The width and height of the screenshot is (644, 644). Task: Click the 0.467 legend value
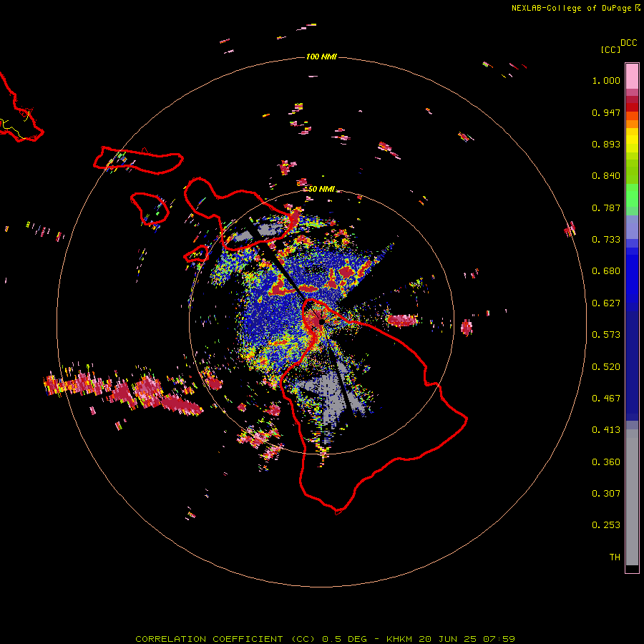click(606, 399)
